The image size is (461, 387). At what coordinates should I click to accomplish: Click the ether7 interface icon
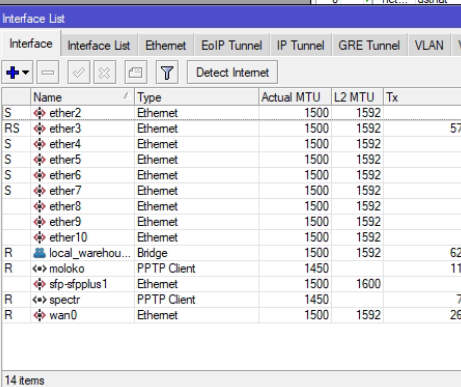pyautogui.click(x=39, y=191)
